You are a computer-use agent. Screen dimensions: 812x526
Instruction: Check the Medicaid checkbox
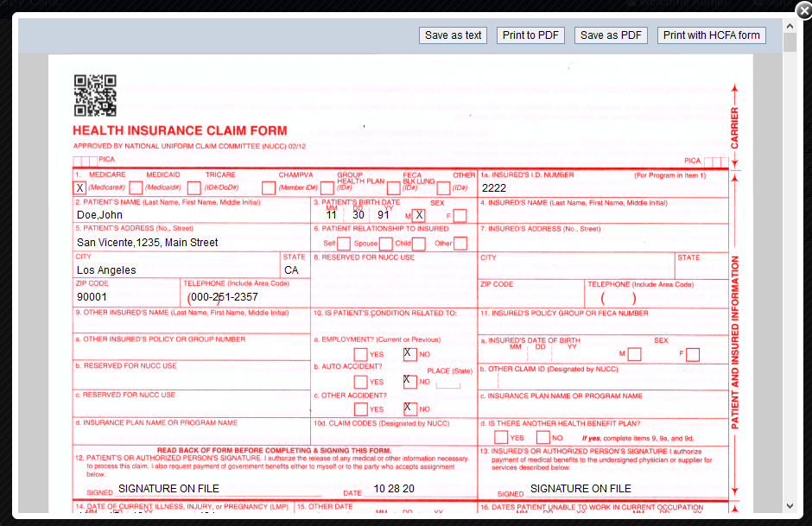(136, 187)
